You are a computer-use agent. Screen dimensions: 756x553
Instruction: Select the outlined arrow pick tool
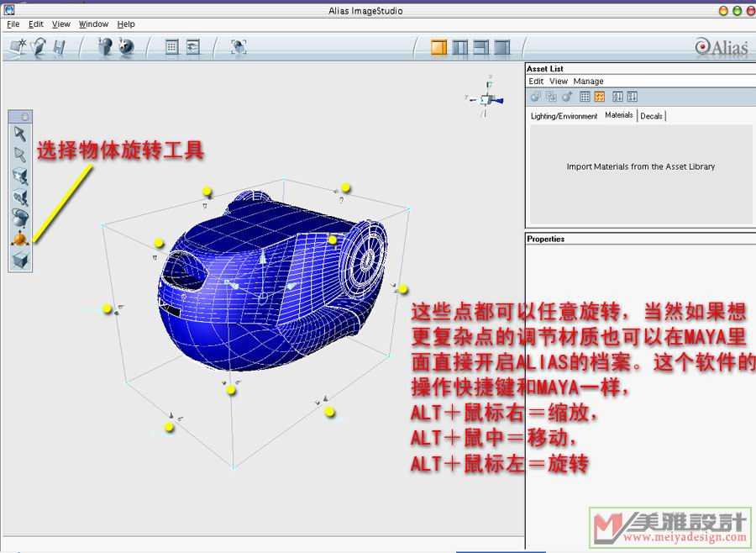20,155
